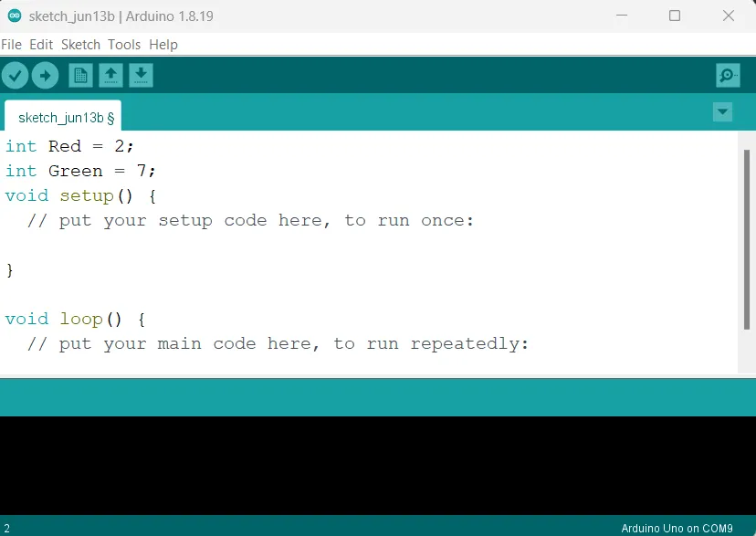Click the 'put your setup code here' comment

(x=251, y=221)
